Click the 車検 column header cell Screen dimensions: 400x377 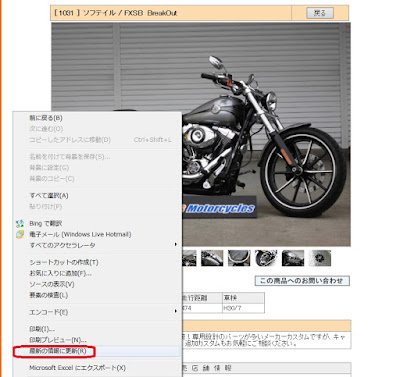[x=243, y=298]
